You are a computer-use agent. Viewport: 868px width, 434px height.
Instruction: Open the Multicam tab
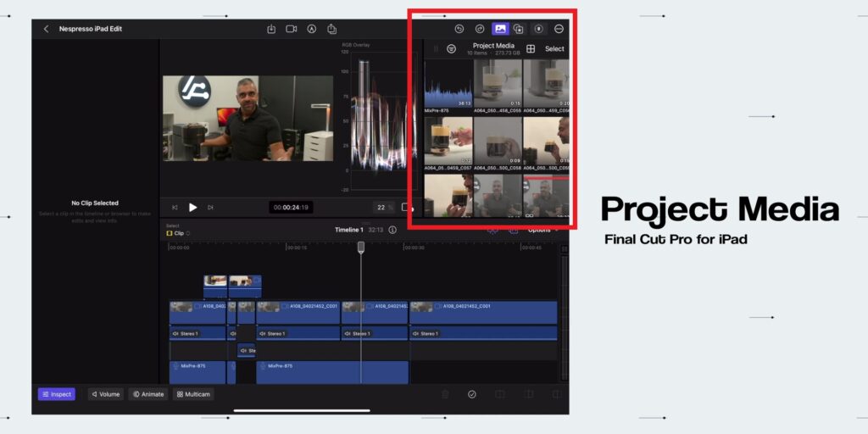click(x=194, y=394)
